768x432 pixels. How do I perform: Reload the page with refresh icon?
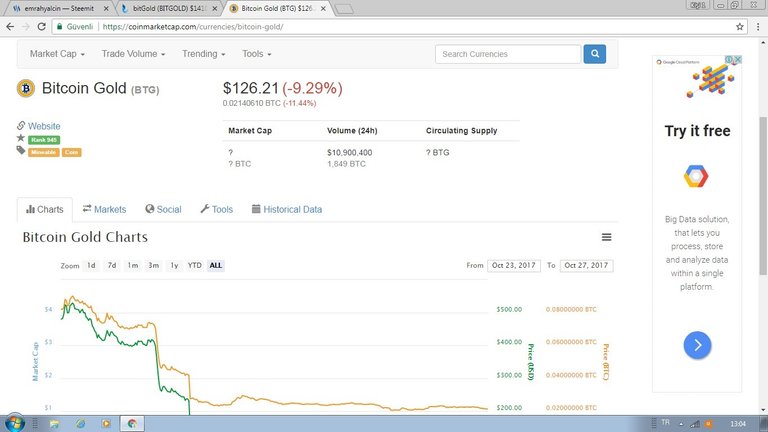42,27
